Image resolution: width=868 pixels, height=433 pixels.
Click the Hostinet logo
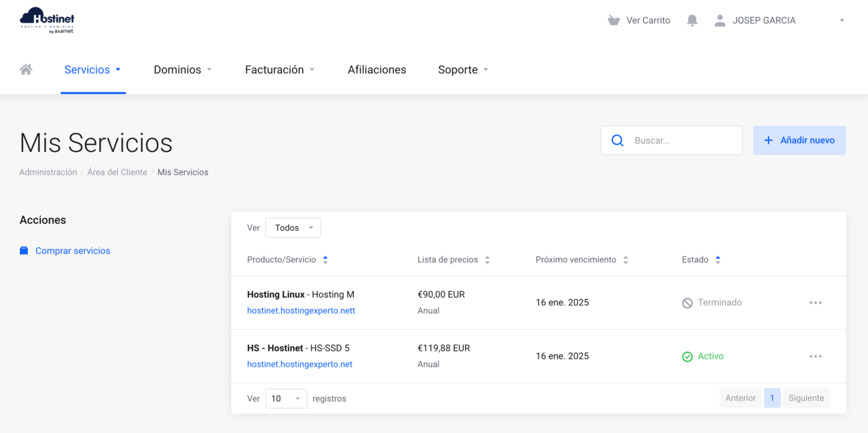47,20
